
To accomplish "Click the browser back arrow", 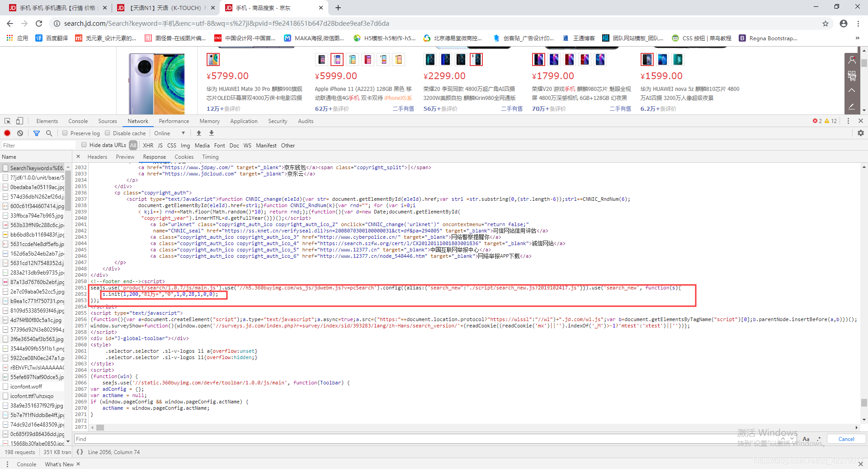I will click(x=10, y=24).
